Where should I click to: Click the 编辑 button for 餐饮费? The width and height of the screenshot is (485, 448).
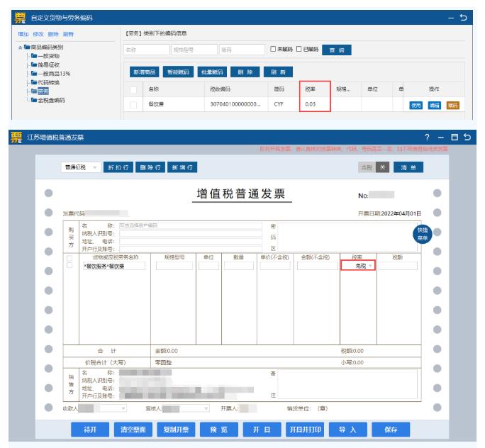(434, 105)
